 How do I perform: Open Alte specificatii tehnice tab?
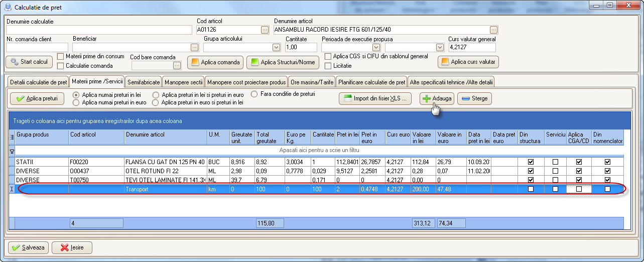click(452, 82)
